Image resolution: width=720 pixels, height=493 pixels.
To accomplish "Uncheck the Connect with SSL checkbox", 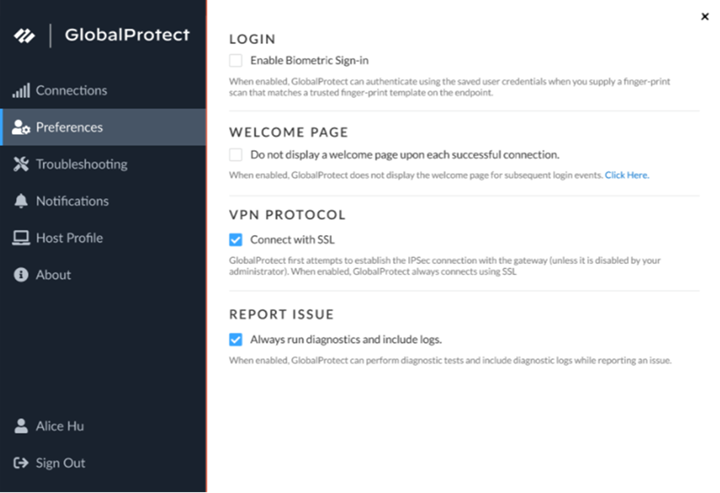I will [x=236, y=239].
